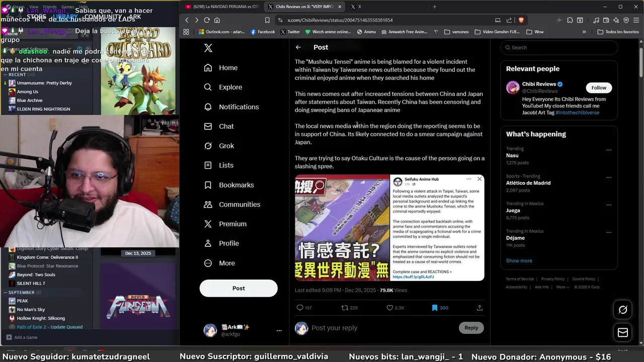Click the Reply button beside reply box
This screenshot has width=644, height=362.
pyautogui.click(x=471, y=328)
